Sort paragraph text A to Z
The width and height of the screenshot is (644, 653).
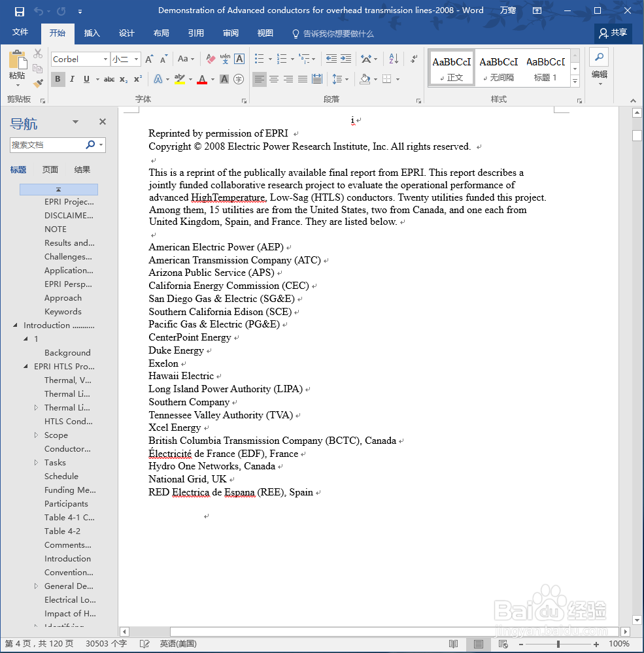(x=394, y=59)
